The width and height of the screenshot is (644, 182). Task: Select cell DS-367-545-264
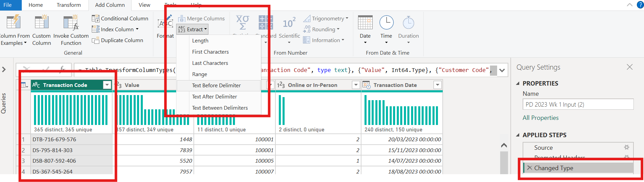pyautogui.click(x=71, y=171)
